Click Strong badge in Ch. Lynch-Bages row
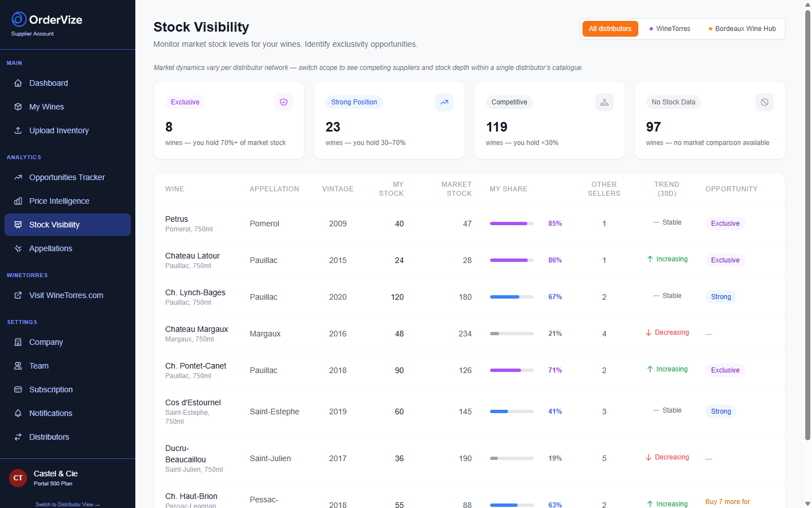Viewport: 812px width, 508px height. pos(721,297)
